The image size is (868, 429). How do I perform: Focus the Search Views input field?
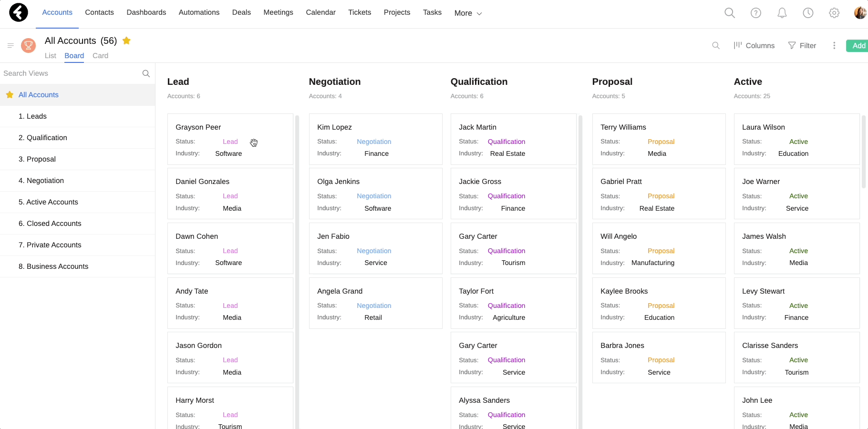coord(71,73)
